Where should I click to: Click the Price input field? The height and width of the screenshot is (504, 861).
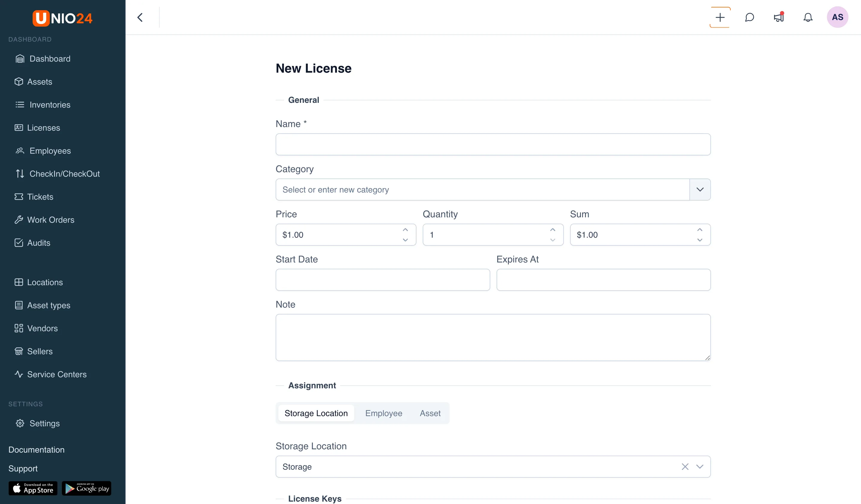point(346,235)
